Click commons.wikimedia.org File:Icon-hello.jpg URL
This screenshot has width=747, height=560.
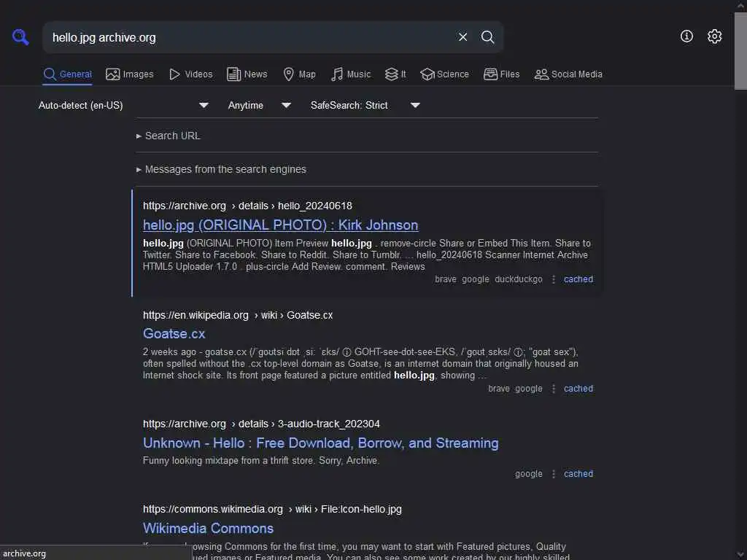tap(272, 509)
